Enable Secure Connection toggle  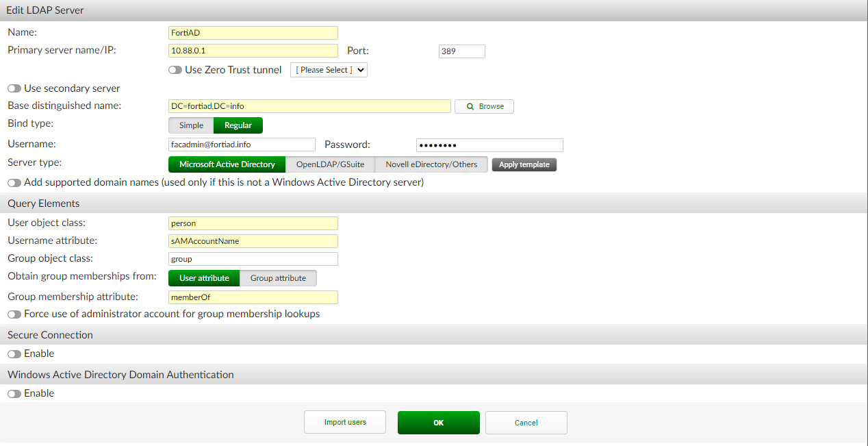(14, 354)
